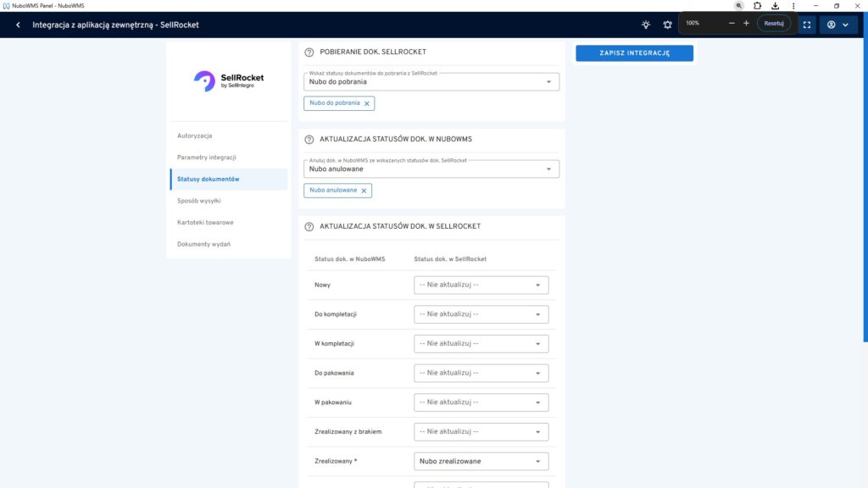Remove the 'Nubo anulowane' chip
The height and width of the screenshot is (488, 868).
[364, 191]
